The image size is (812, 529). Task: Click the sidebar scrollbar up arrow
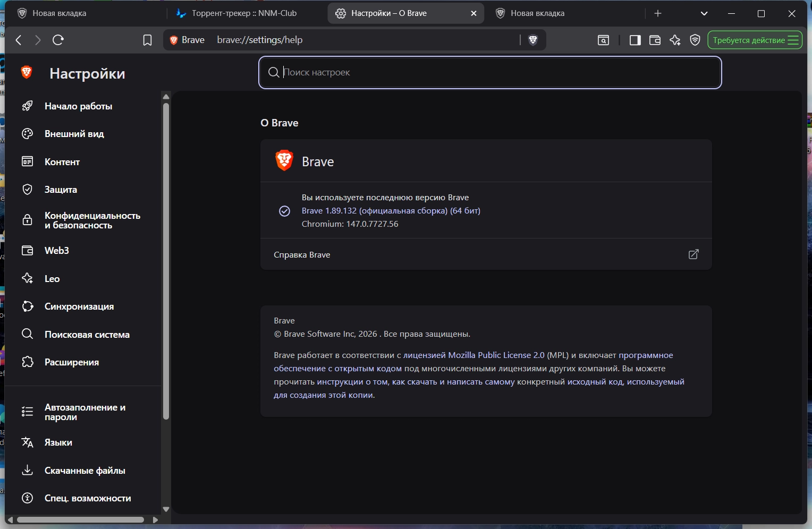point(166,96)
